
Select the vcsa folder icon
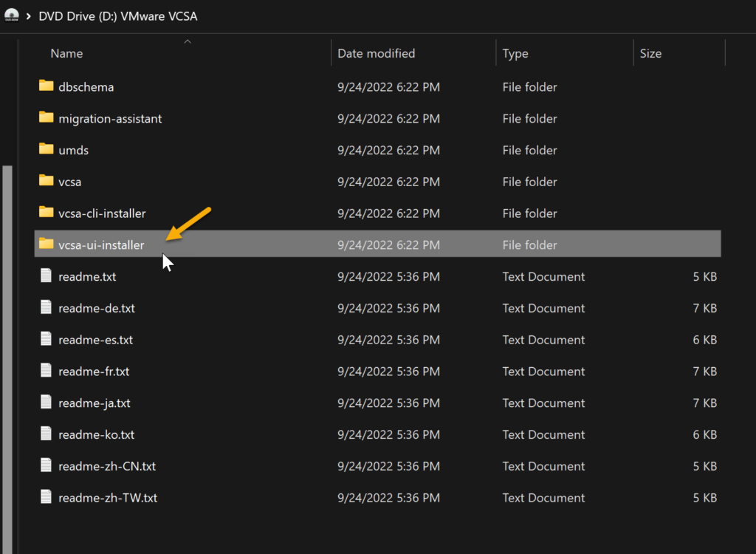pos(47,182)
